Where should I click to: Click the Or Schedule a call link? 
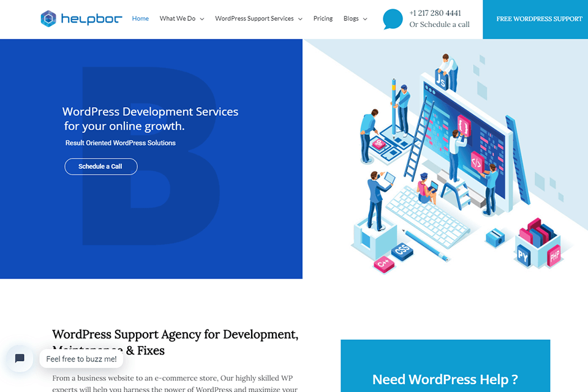pos(439,24)
